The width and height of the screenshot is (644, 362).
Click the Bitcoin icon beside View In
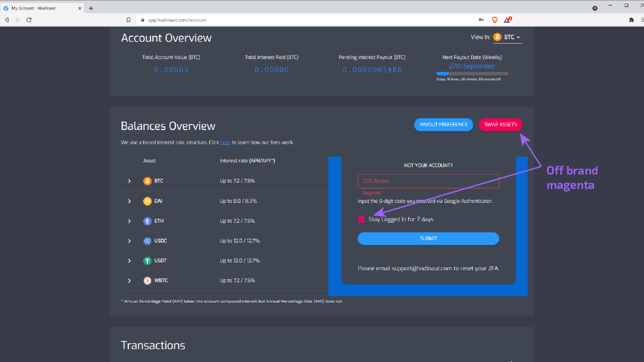pyautogui.click(x=497, y=37)
